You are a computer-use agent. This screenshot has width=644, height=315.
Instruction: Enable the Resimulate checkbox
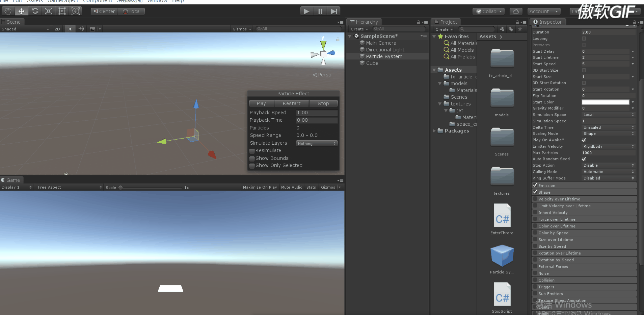[252, 151]
